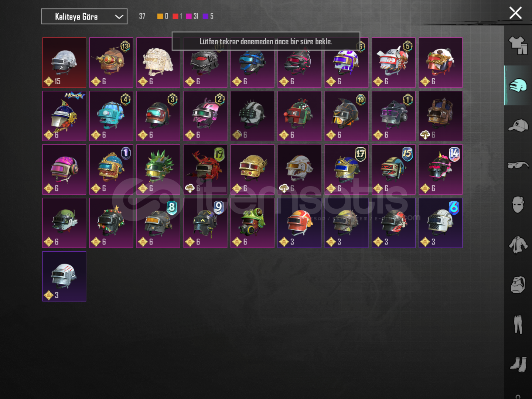Open the face mask category

(x=518, y=204)
